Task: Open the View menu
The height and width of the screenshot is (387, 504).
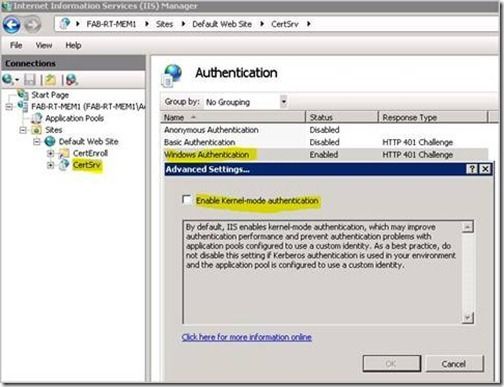Action: coord(44,45)
